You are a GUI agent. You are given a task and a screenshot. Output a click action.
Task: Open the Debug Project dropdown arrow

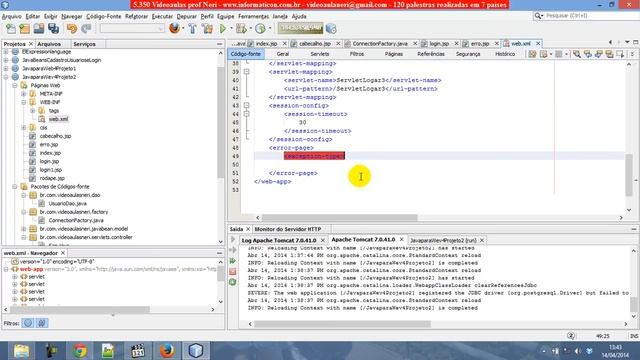coord(250,29)
